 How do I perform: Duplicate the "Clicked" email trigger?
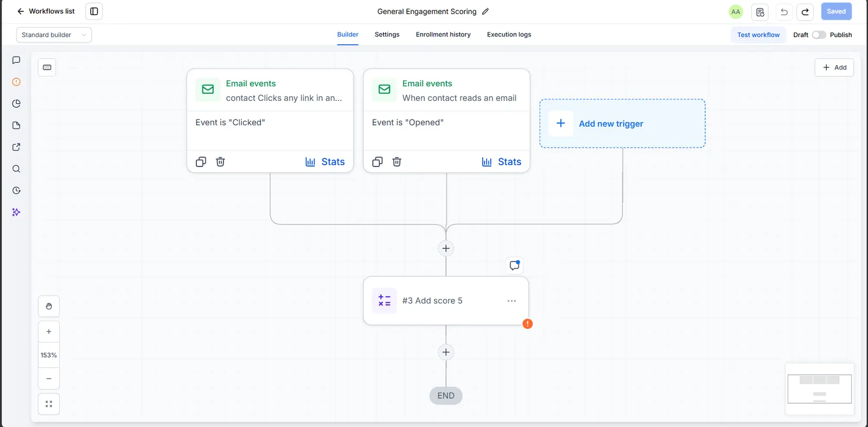(201, 162)
